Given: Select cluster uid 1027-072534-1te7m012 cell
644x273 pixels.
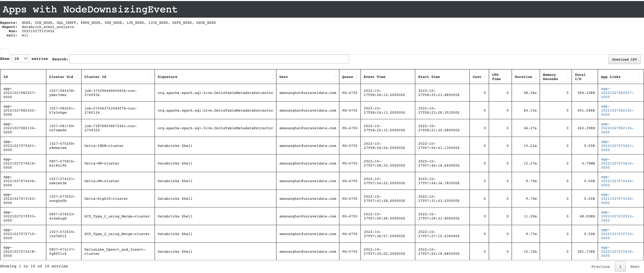Looking at the screenshot, I should (x=64, y=234).
